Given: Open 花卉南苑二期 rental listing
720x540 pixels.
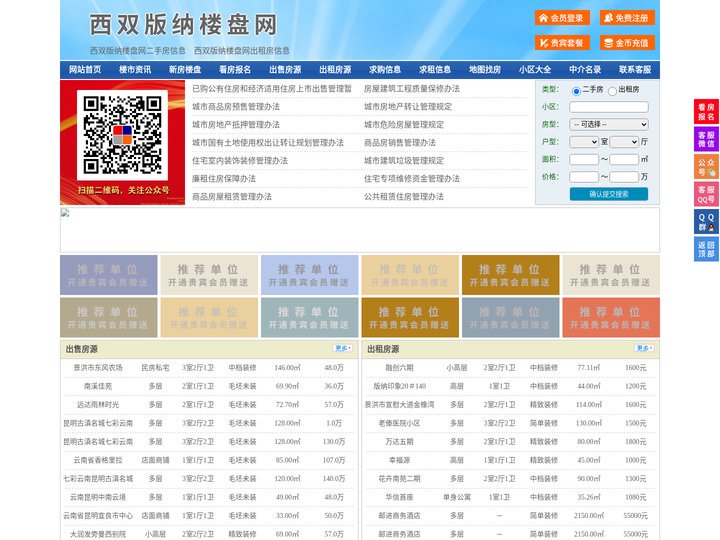Looking at the screenshot, I should 399,478.
